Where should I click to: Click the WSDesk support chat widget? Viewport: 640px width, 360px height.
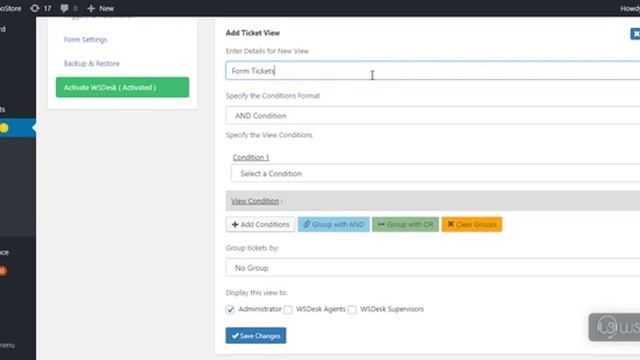(x=614, y=327)
